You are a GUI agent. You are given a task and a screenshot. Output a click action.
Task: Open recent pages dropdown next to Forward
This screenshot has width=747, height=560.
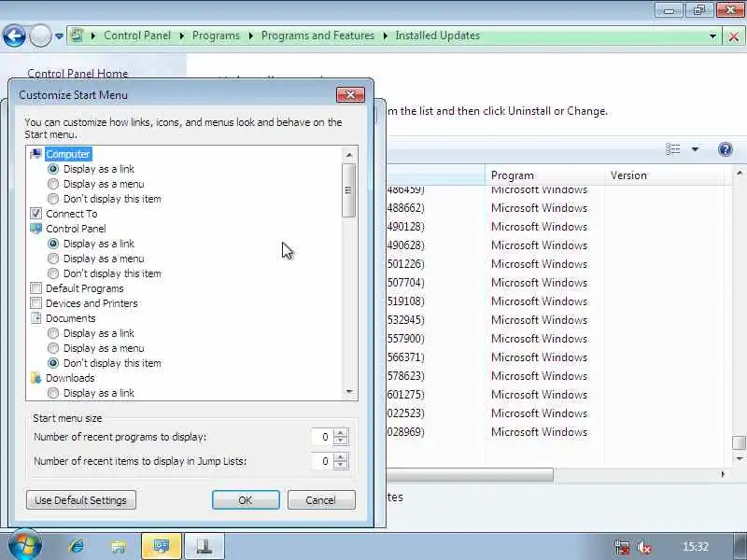[x=59, y=35]
